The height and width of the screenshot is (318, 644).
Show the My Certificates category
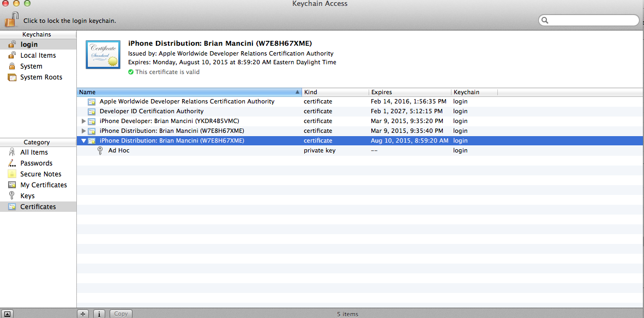[38, 185]
